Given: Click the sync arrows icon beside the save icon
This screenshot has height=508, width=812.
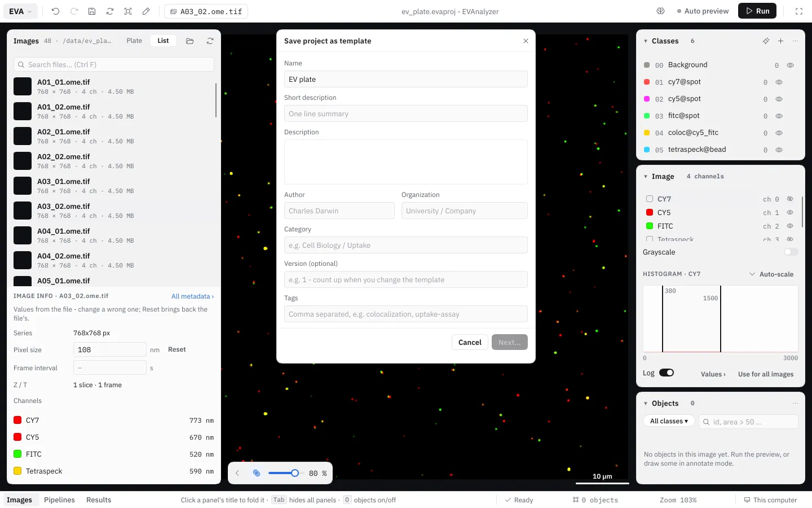Looking at the screenshot, I should (110, 11).
